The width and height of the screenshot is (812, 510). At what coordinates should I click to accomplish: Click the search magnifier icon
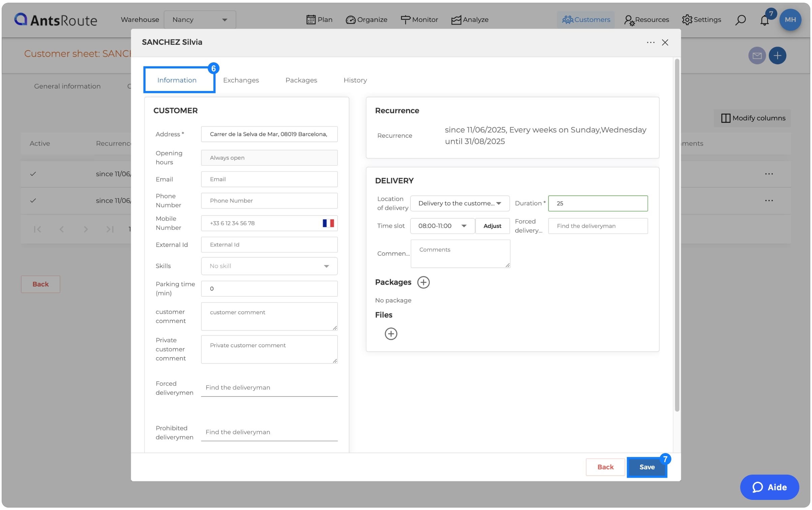pos(740,20)
